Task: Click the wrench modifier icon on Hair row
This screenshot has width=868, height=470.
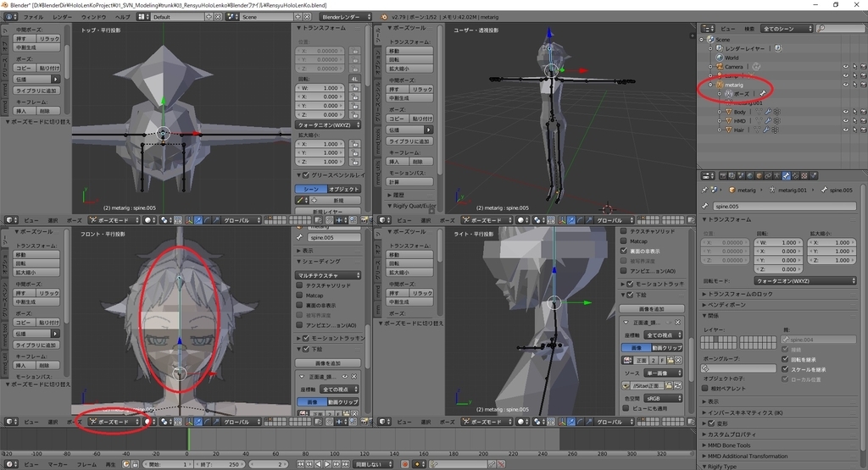Action: click(766, 130)
